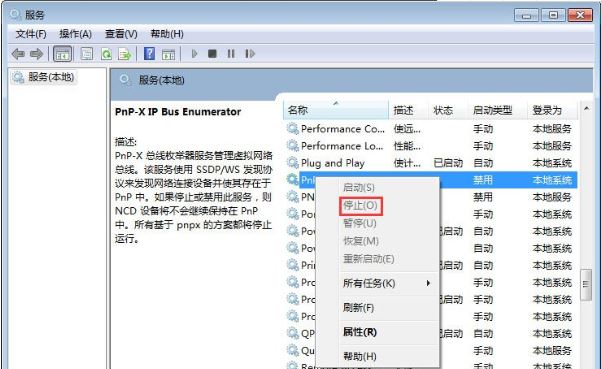Toggle the show/hide console tree icon

coord(62,54)
